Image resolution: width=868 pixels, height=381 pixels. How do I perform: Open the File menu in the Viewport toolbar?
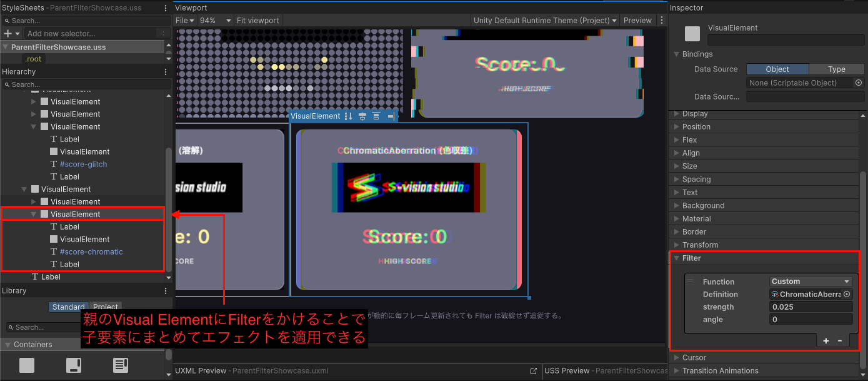185,21
